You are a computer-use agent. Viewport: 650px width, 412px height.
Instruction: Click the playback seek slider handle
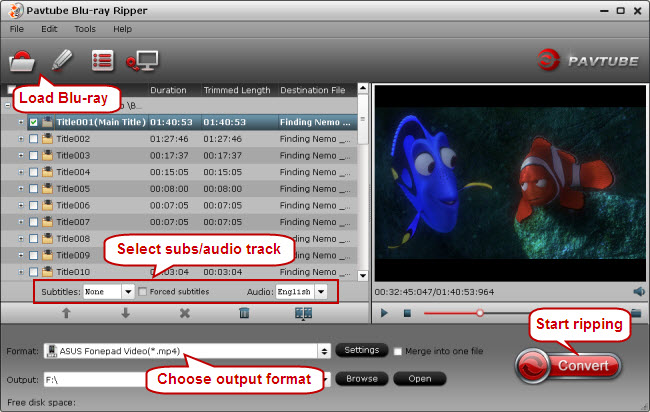(480, 313)
